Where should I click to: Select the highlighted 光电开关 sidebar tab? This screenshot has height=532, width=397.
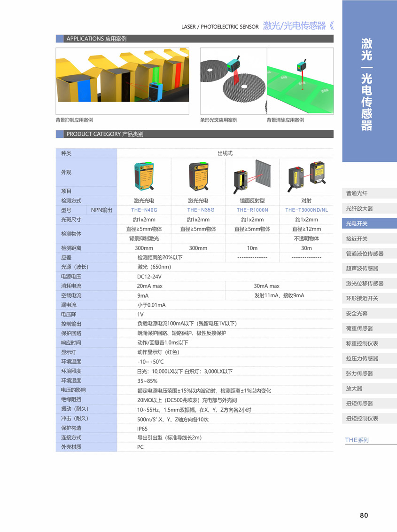tap(369, 223)
